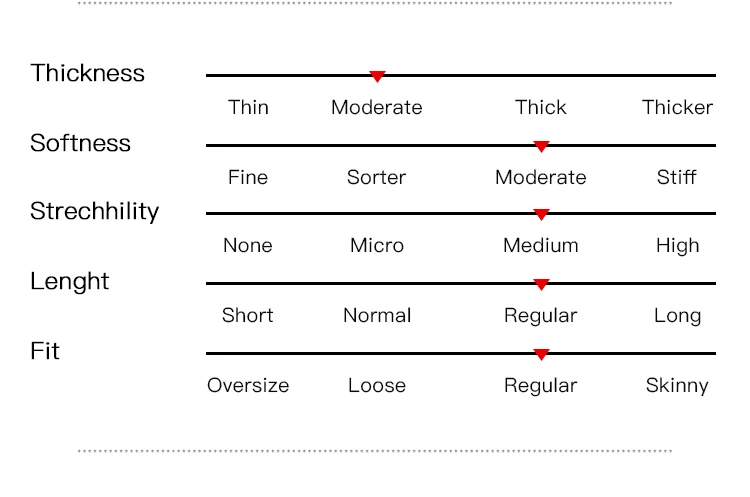Click the red marker on Lenght scale

(541, 284)
